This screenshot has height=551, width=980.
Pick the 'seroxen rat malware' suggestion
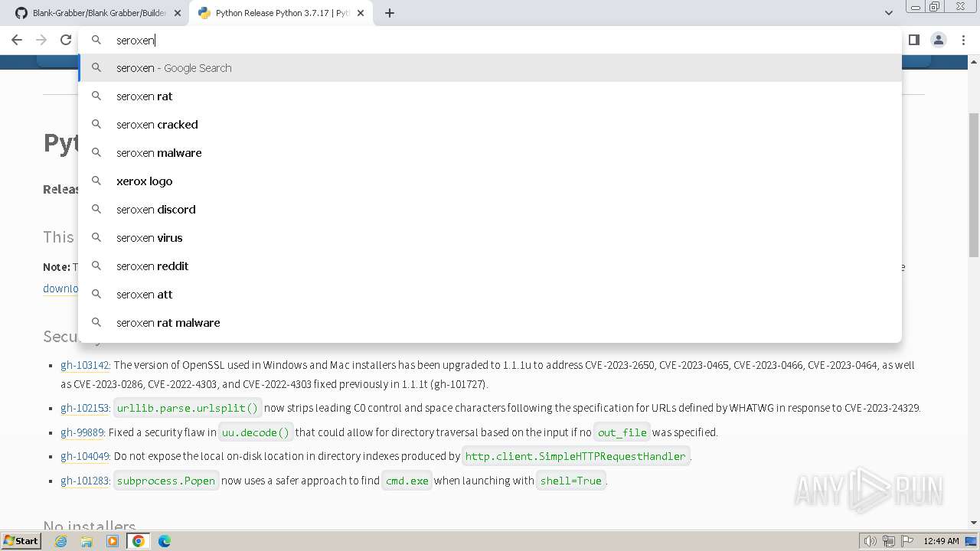(490, 323)
